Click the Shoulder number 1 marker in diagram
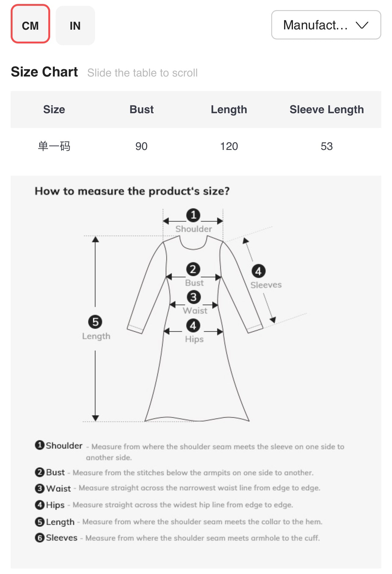 193,215
